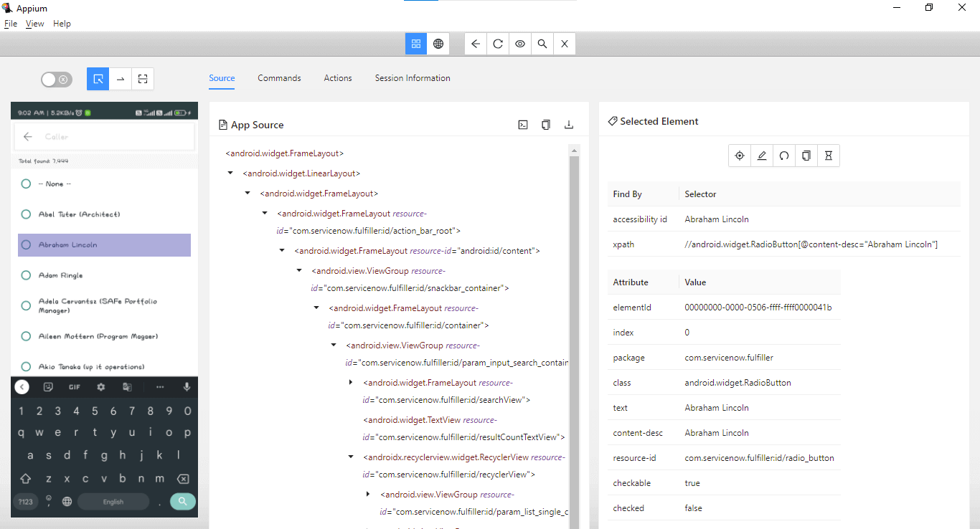Screen dimensions: 980x529
Task: Select the Swipe By Coordinates tool
Action: tap(121, 79)
